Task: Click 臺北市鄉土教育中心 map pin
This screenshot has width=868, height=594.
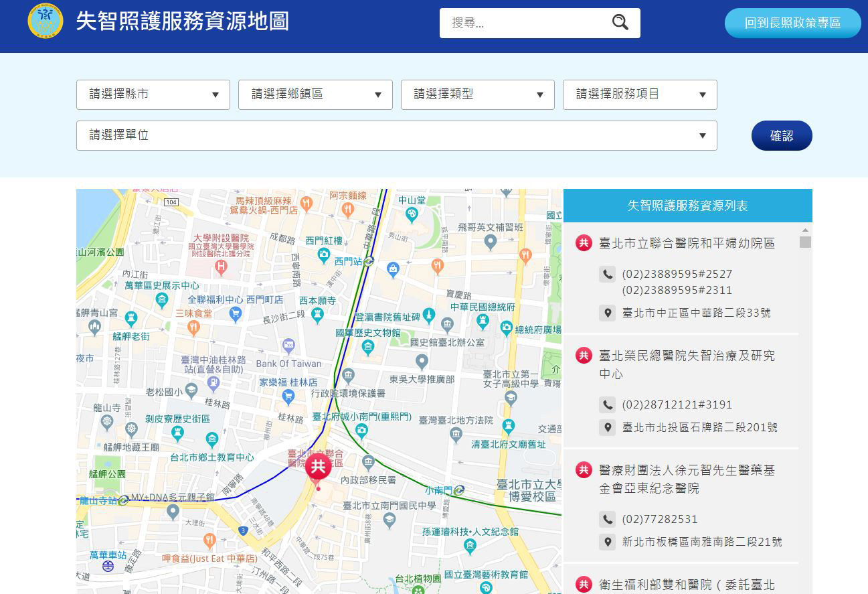Action: click(x=212, y=440)
